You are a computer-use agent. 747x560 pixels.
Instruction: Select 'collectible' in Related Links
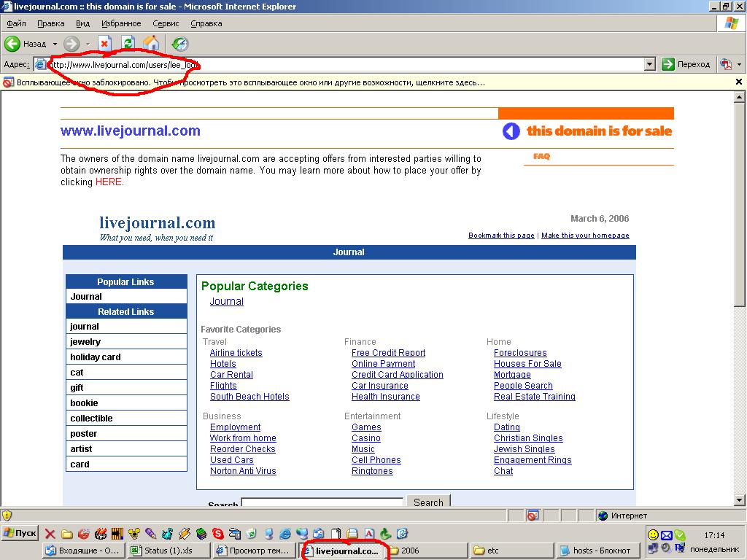[126, 418]
